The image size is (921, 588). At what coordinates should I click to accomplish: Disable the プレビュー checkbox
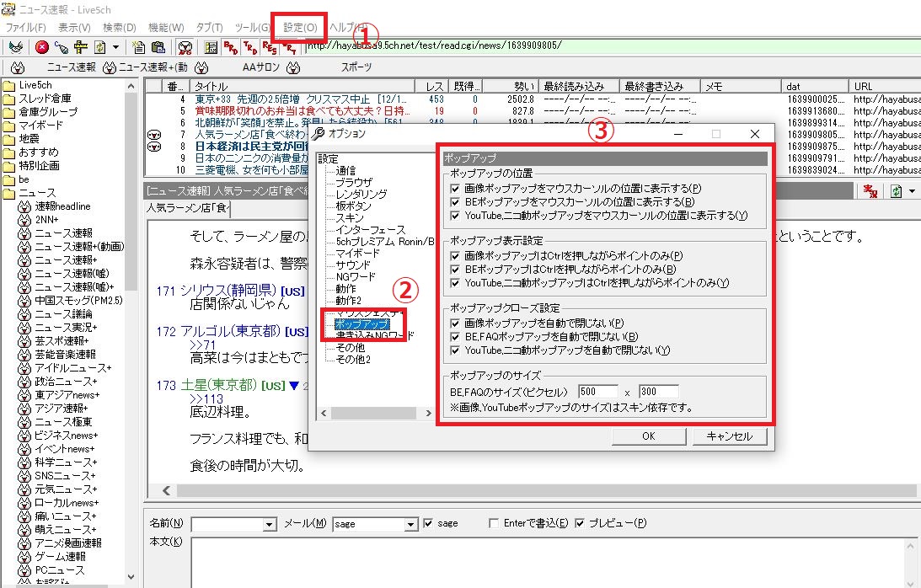click(x=580, y=523)
